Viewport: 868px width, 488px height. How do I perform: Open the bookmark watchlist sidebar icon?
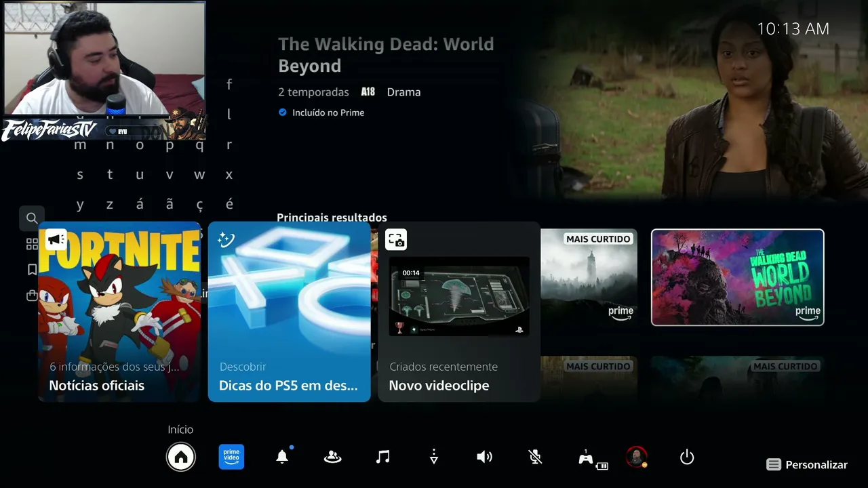tap(32, 270)
